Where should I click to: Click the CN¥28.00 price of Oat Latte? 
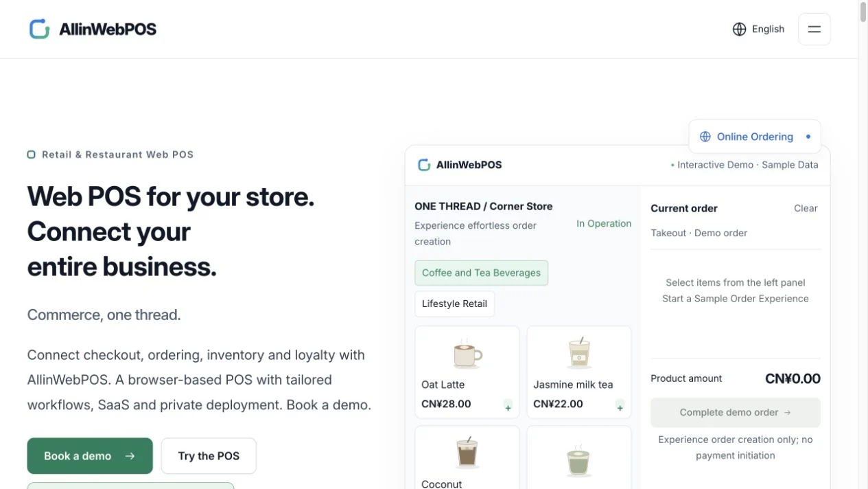click(446, 404)
